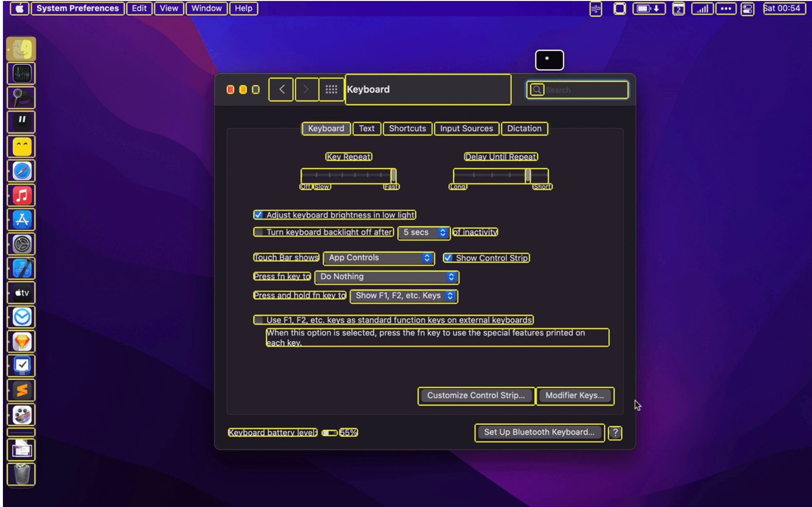
Task: Open the minimized window thumbnail in Dock
Action: tap(21, 449)
